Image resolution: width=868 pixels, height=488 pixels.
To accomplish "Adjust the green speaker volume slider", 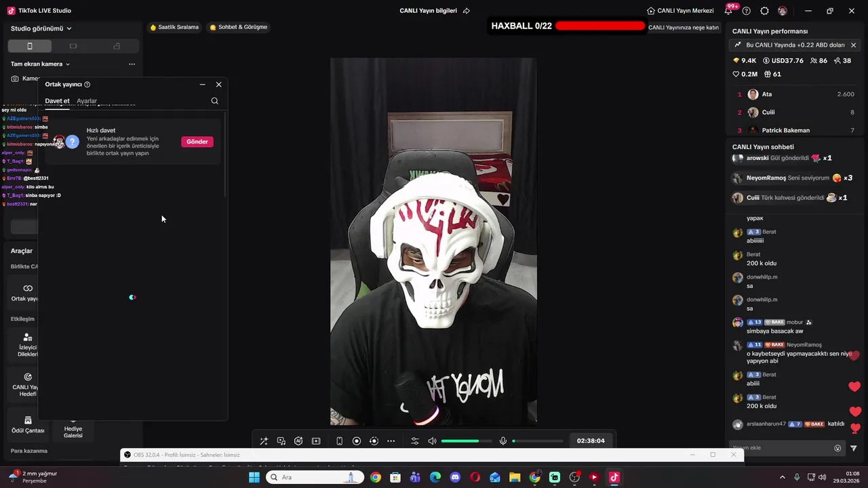I will click(467, 441).
